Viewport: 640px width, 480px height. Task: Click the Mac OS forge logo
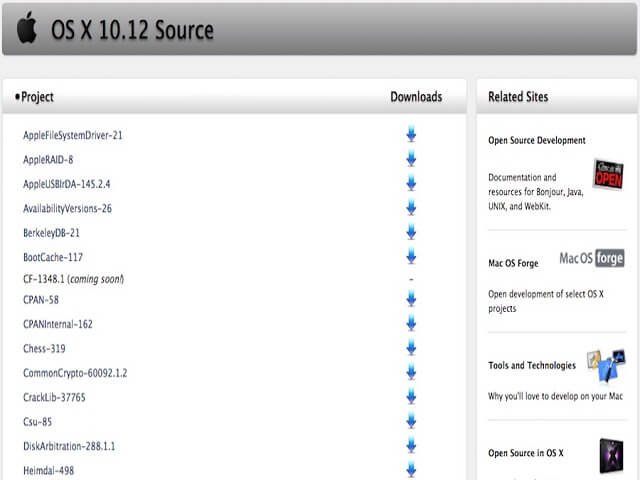591,258
